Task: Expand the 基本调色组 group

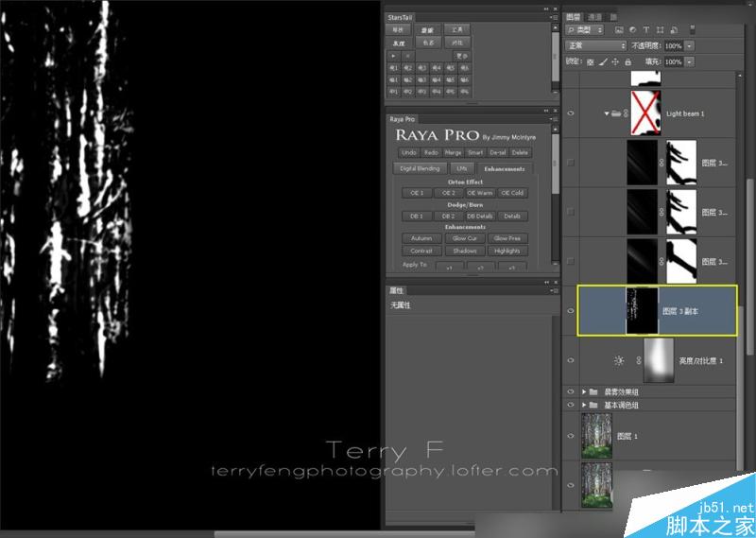Action: (x=584, y=405)
